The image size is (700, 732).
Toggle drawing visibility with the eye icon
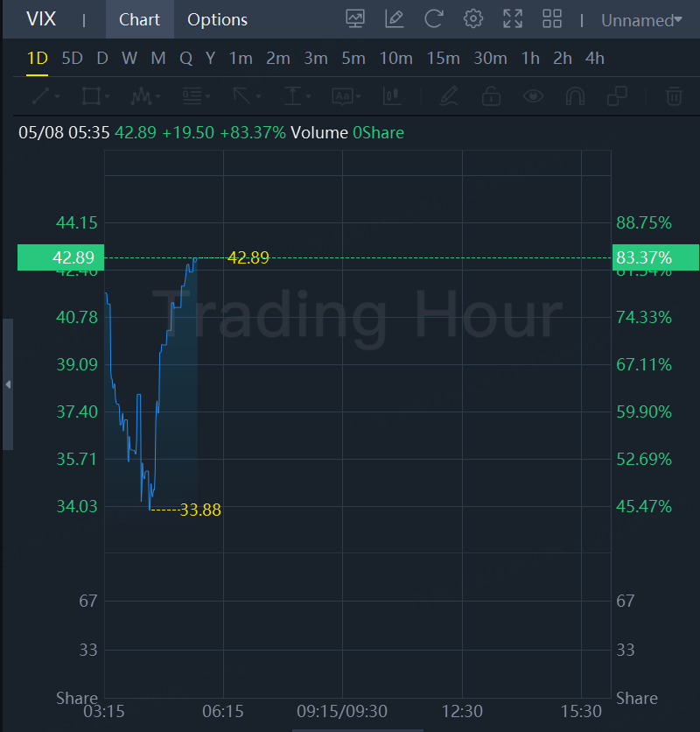[x=534, y=96]
